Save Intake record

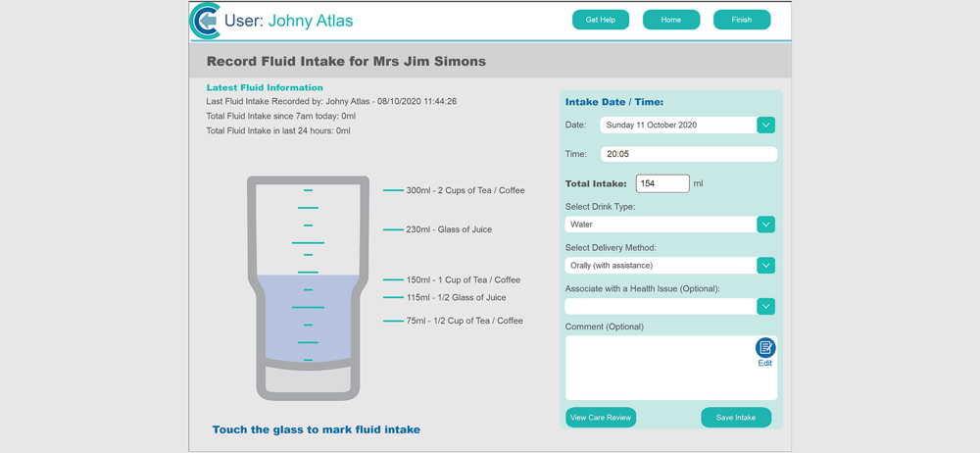(736, 418)
